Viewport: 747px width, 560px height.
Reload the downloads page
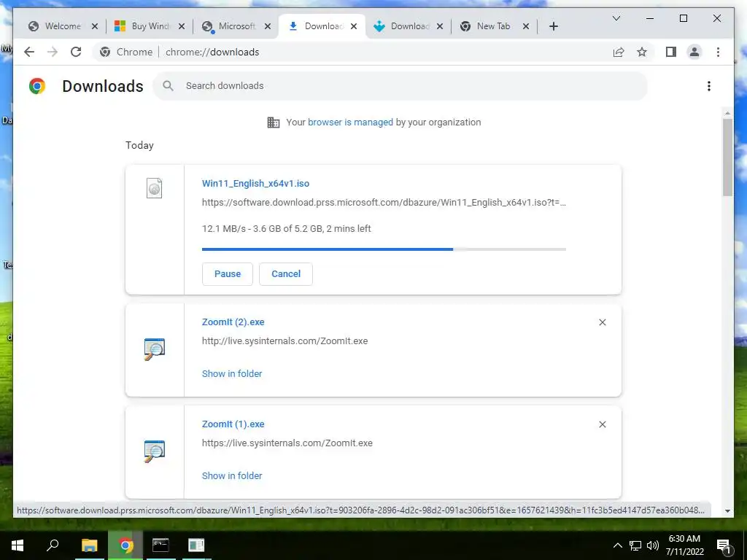pos(76,52)
